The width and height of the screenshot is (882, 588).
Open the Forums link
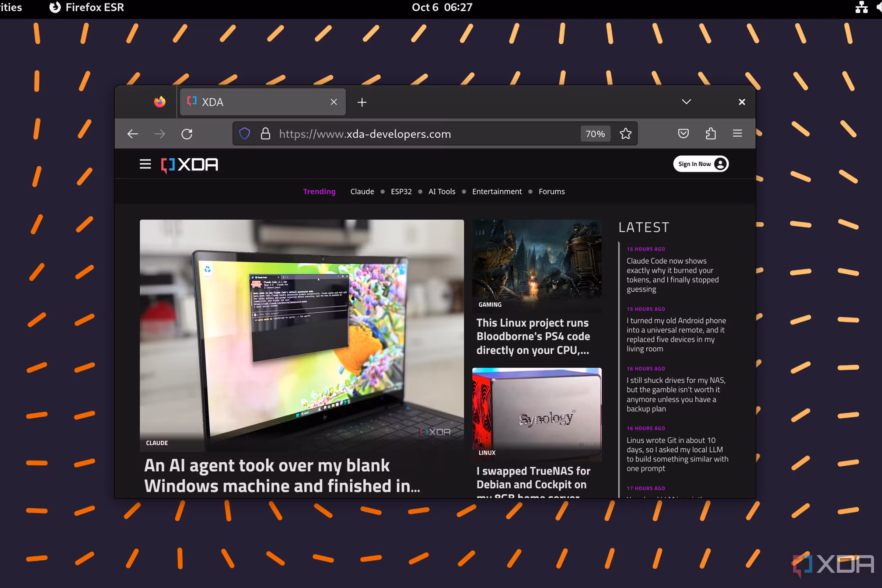click(552, 192)
